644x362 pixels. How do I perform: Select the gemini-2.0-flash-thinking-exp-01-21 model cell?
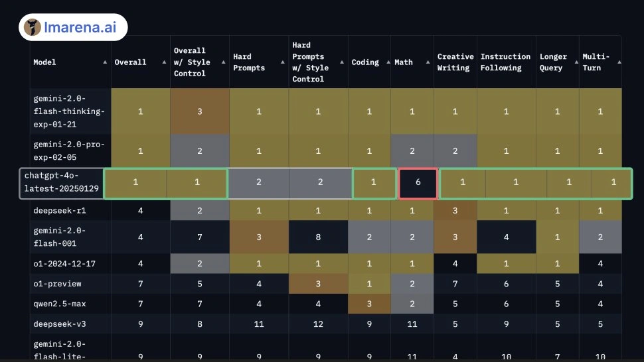[x=70, y=111]
